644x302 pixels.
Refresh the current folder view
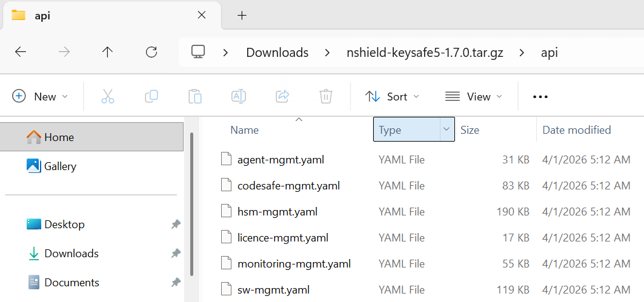coord(151,52)
